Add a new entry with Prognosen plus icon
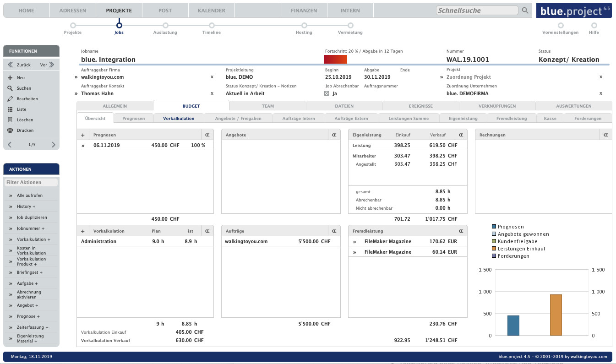Viewport: 616px width, 364px height. (83, 135)
